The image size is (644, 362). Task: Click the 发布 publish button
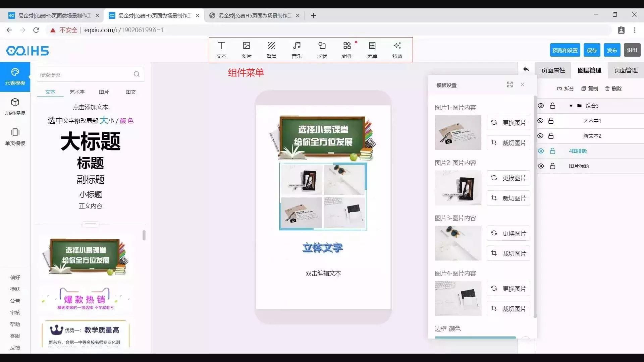[612, 50]
